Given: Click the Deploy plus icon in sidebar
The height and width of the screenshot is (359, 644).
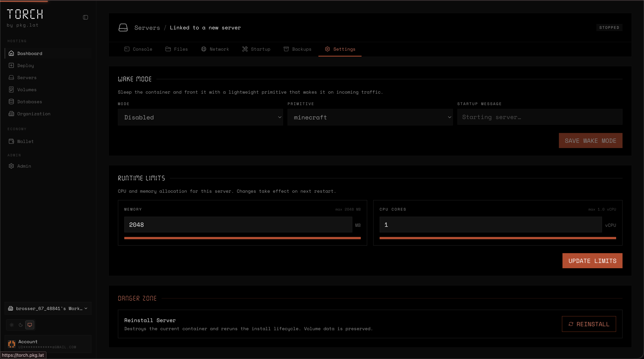Looking at the screenshot, I should click(11, 65).
